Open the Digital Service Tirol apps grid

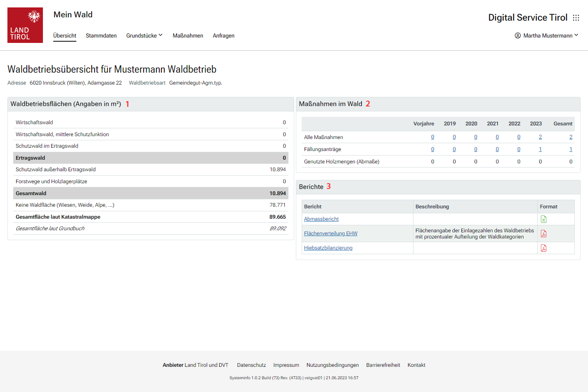576,18
